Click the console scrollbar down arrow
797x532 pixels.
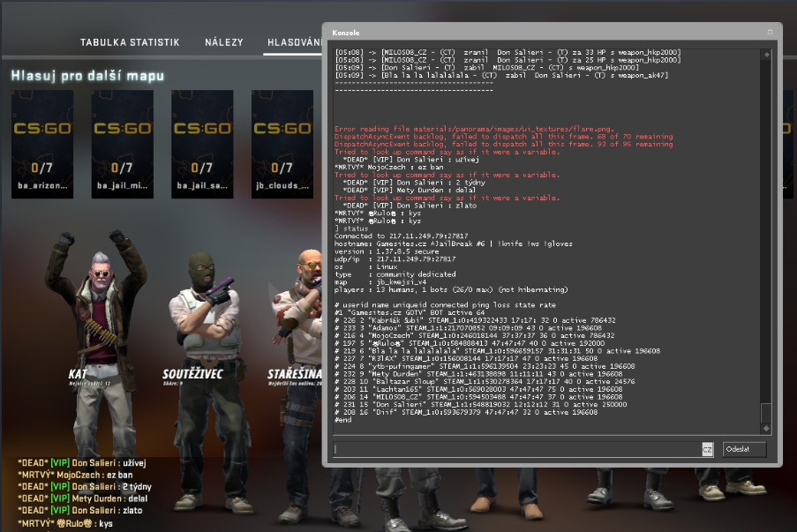click(x=766, y=427)
